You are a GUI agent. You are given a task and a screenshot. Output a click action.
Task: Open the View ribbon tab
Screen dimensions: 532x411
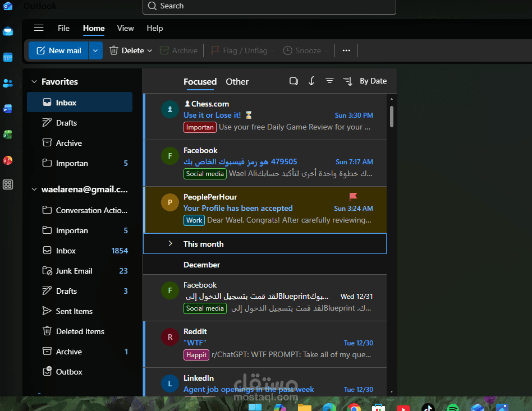tap(125, 28)
